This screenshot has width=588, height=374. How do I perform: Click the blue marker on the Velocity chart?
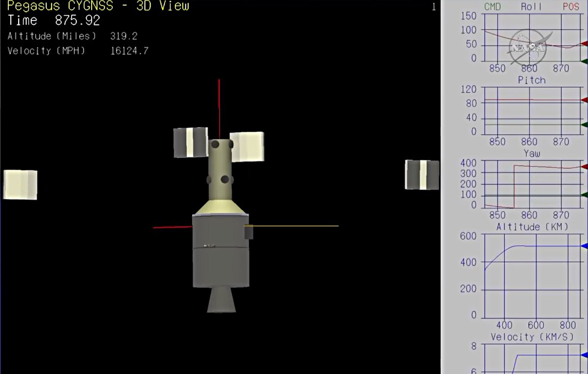point(584,355)
